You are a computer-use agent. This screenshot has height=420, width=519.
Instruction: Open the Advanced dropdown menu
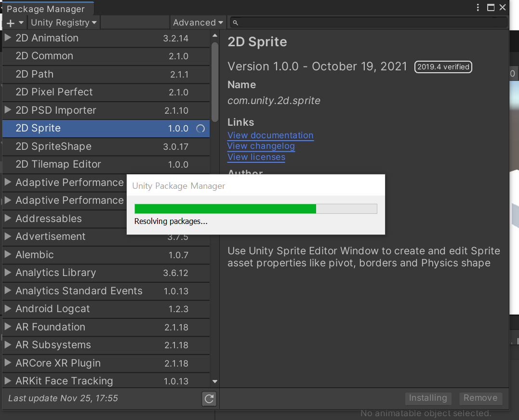198,23
